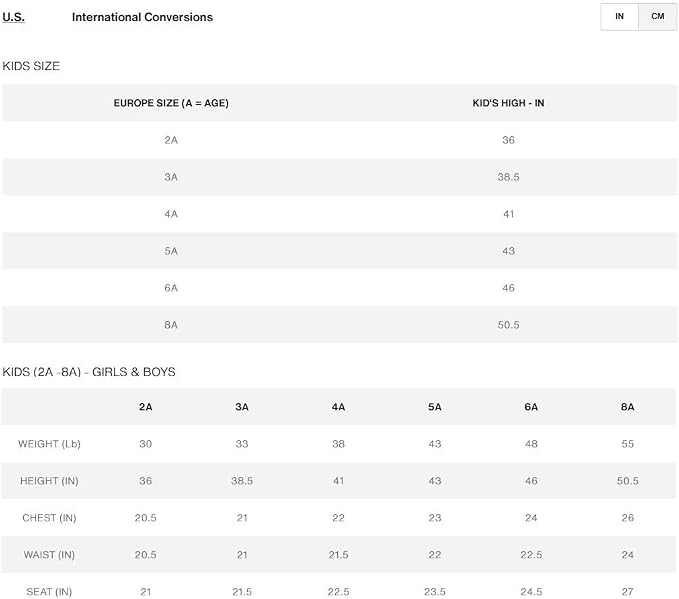
Task: Select the CHEST (IN) row label
Action: [x=49, y=518]
